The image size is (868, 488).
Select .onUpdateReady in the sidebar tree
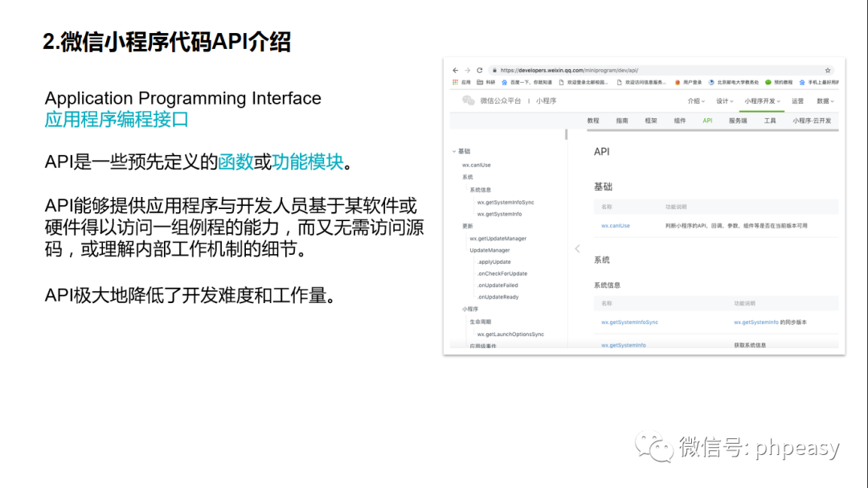coord(497,297)
